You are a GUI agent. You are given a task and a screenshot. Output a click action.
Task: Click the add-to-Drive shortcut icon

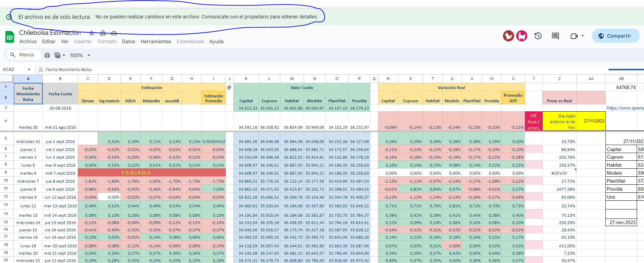coord(103,33)
